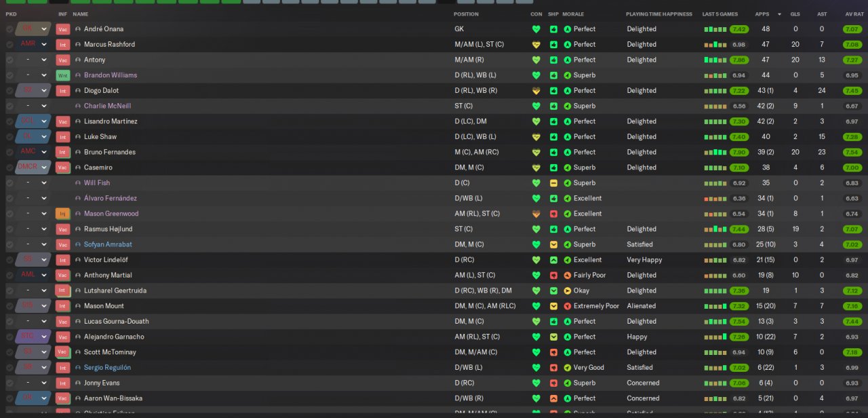The height and width of the screenshot is (418, 868).
Task: Click Mason Greenwood's red sharpness icon
Action: 553,214
